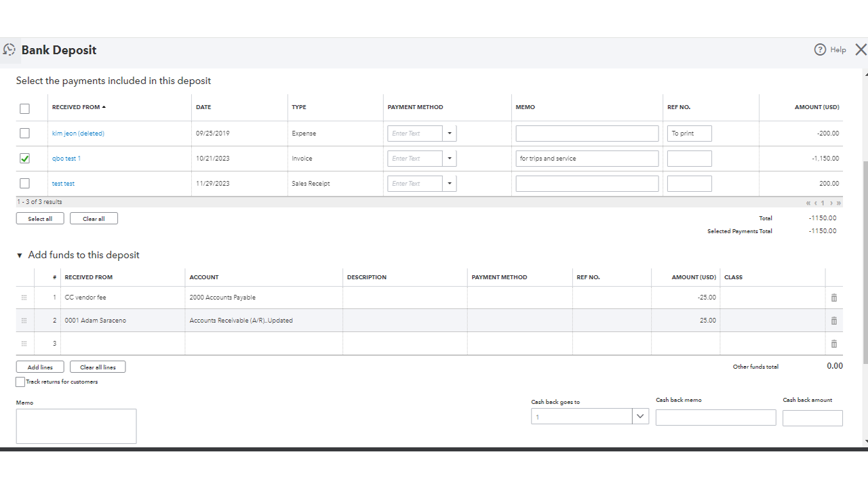Image resolution: width=868 pixels, height=488 pixels.
Task: Enable Track returns for customers
Action: (20, 382)
